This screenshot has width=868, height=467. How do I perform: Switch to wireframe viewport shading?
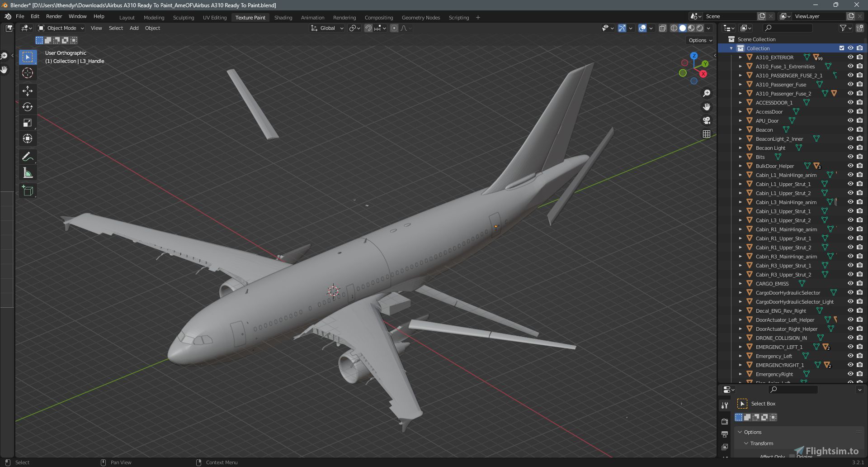point(674,28)
